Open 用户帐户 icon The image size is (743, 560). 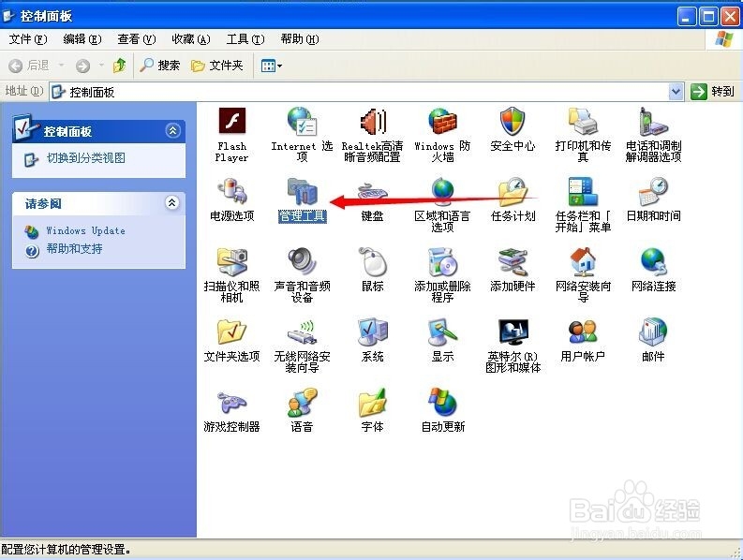coord(583,332)
